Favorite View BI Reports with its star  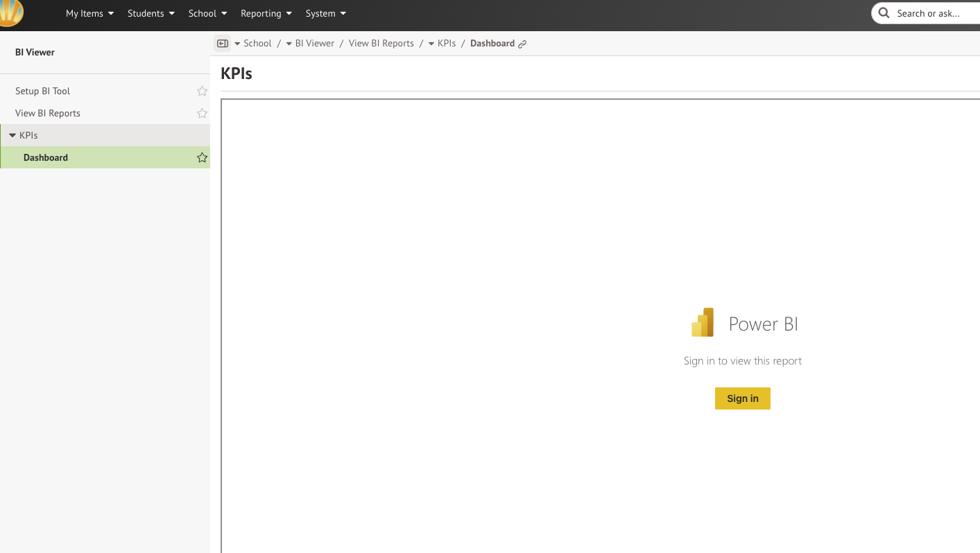tap(202, 113)
